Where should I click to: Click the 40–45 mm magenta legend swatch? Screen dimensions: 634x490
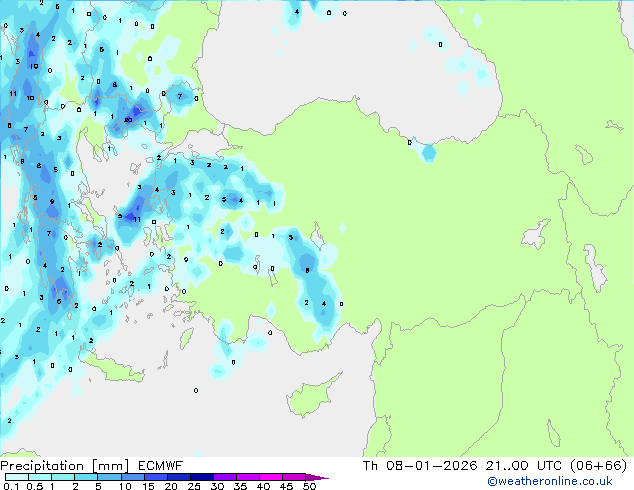[271, 477]
